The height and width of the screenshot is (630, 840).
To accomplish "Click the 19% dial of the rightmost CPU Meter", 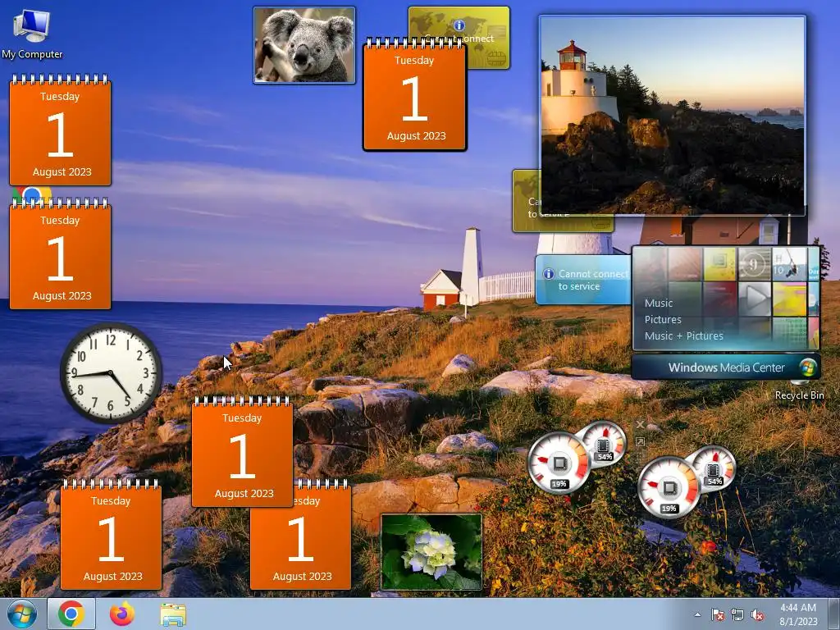I will [x=669, y=487].
